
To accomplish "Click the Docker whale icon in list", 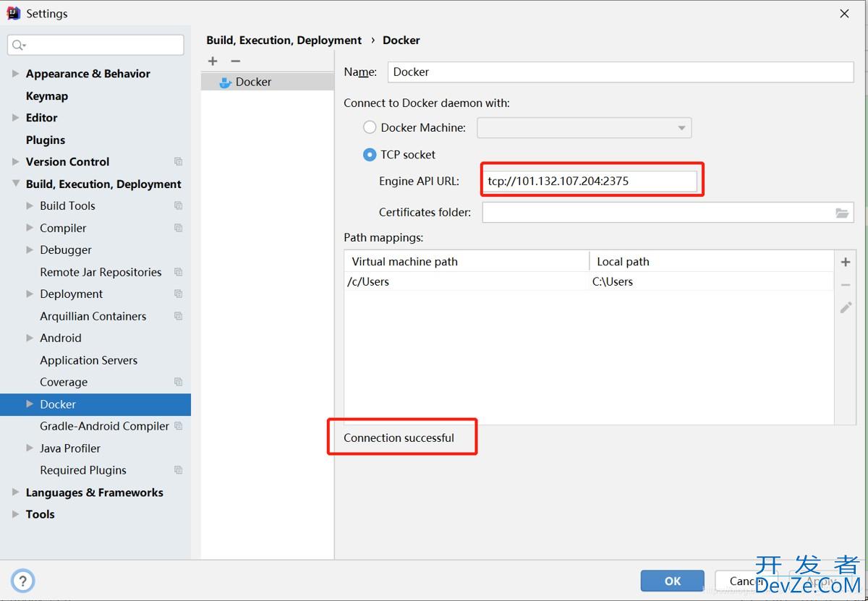I will click(x=225, y=82).
